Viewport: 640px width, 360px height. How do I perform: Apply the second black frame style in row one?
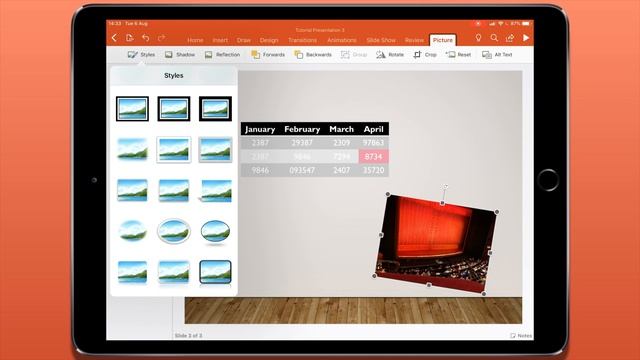coord(174,109)
